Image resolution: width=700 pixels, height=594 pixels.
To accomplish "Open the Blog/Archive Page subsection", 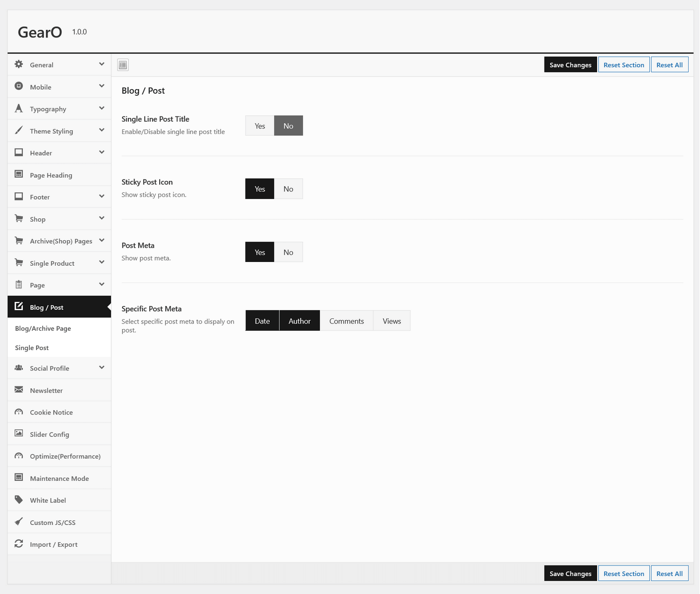I will [43, 328].
